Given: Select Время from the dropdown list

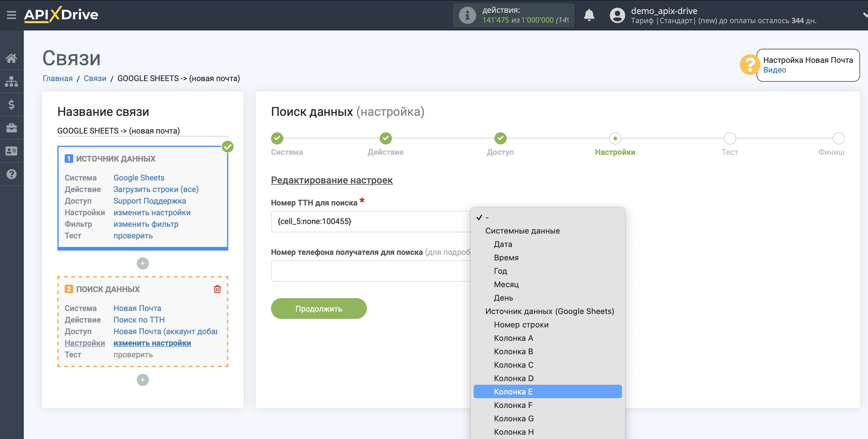Looking at the screenshot, I should click(x=548, y=258).
